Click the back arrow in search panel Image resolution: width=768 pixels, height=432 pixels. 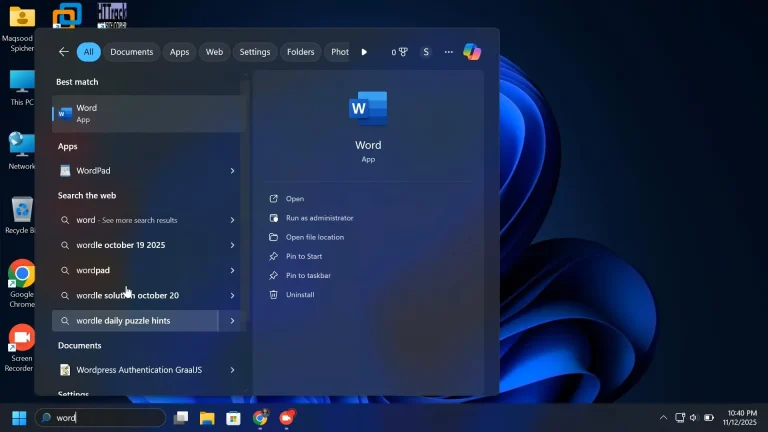[x=64, y=52]
